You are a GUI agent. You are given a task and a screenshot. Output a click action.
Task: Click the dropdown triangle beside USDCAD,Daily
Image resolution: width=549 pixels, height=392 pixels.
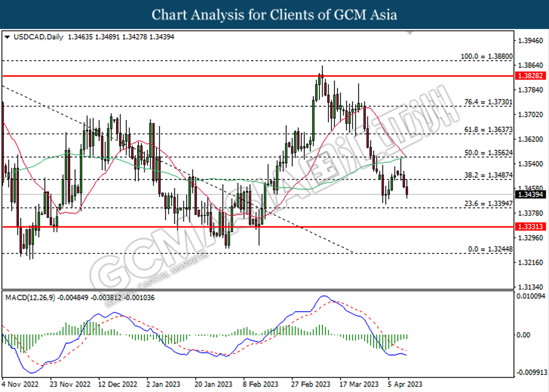[7, 37]
